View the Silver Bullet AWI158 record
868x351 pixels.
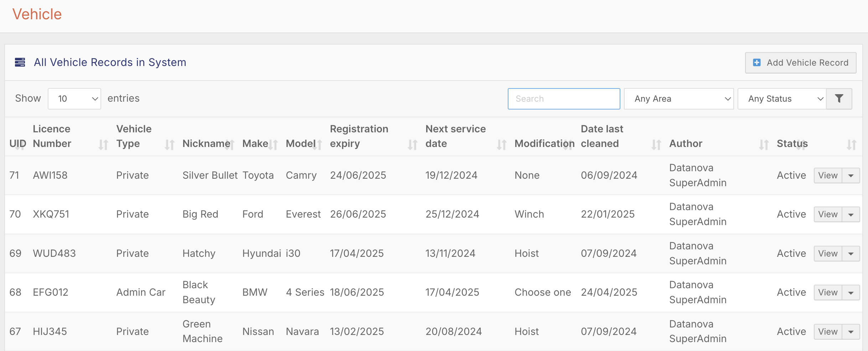828,175
